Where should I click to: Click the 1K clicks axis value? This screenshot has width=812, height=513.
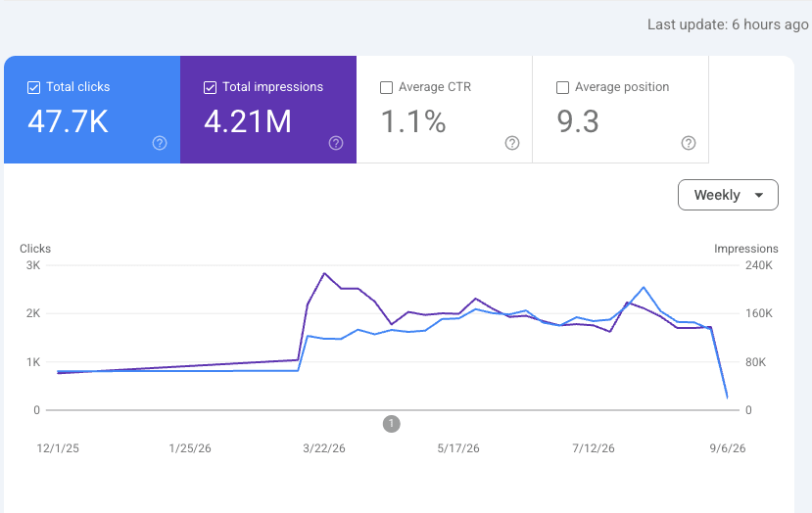tap(33, 362)
